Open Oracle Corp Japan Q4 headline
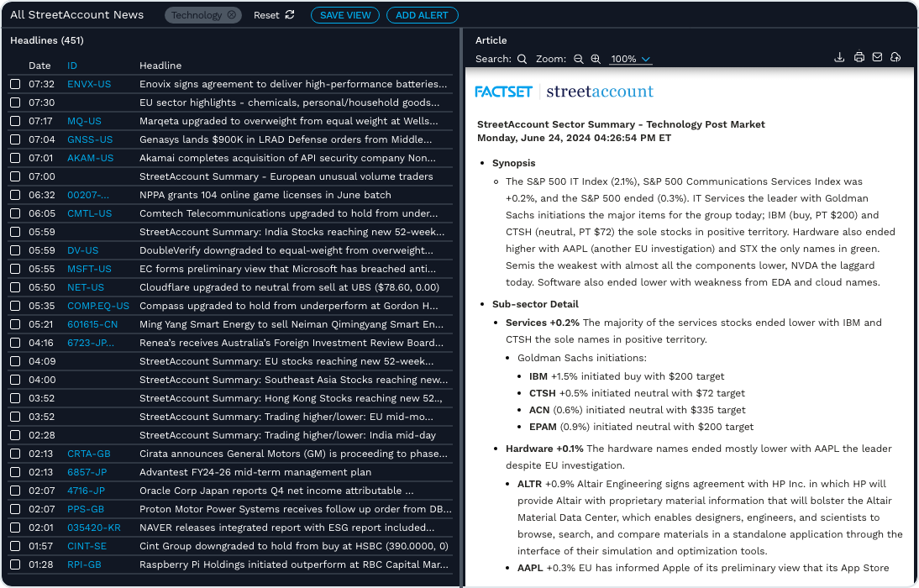919x588 pixels. (x=276, y=491)
